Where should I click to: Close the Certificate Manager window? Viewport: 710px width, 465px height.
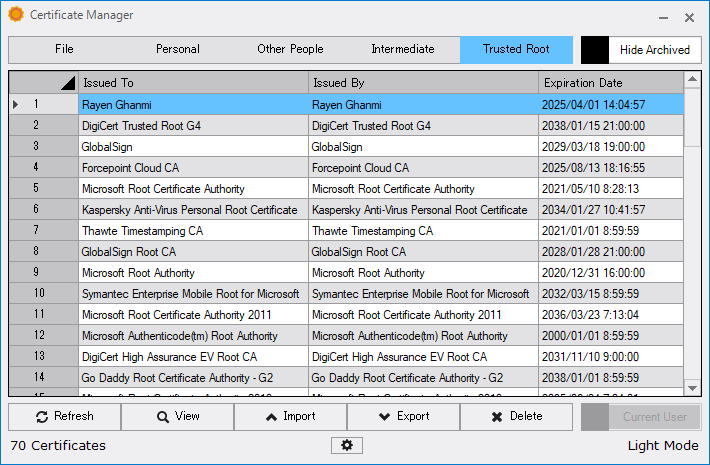point(689,18)
